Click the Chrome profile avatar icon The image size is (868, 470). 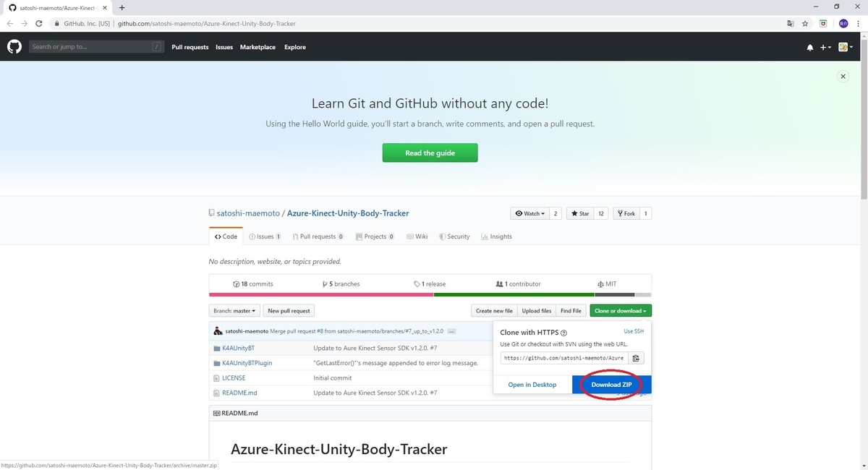point(843,23)
